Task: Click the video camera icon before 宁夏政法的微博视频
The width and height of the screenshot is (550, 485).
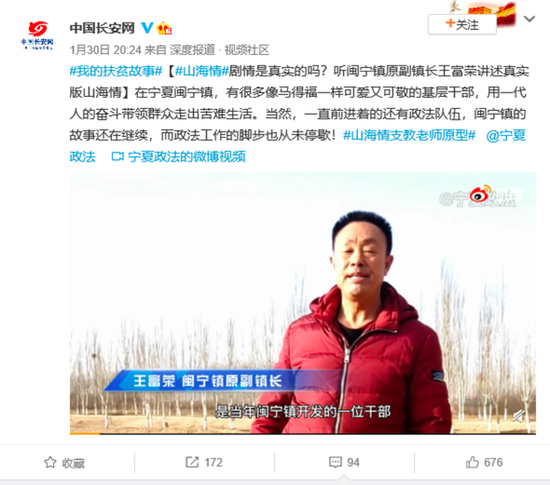Action: pos(117,156)
